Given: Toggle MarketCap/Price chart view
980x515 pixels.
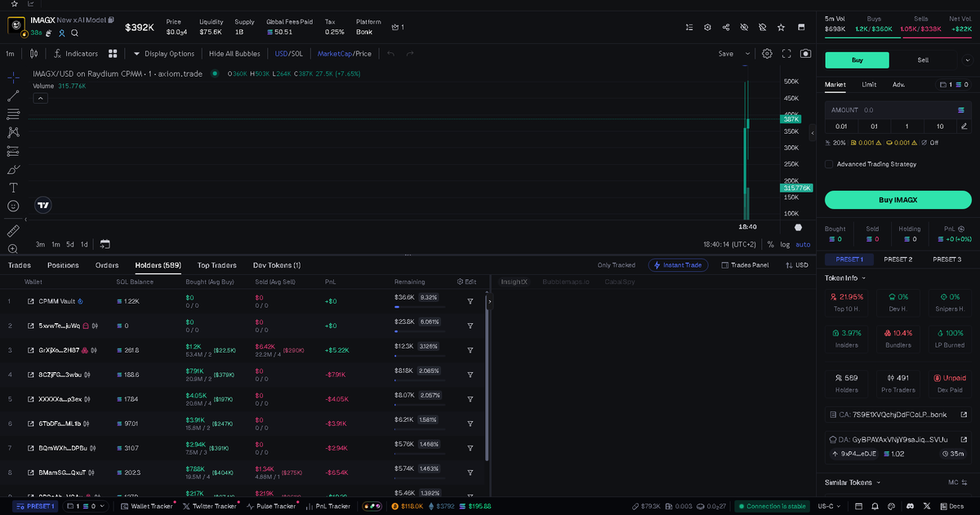Looking at the screenshot, I should [344, 54].
